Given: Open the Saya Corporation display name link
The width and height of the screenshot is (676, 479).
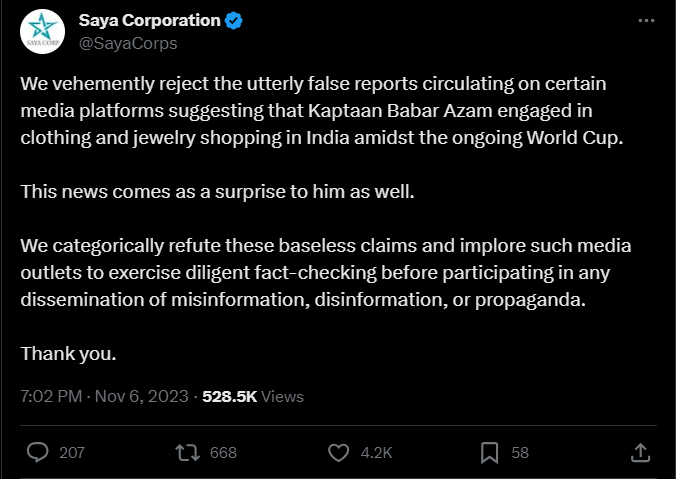Looking at the screenshot, I should tap(150, 20).
